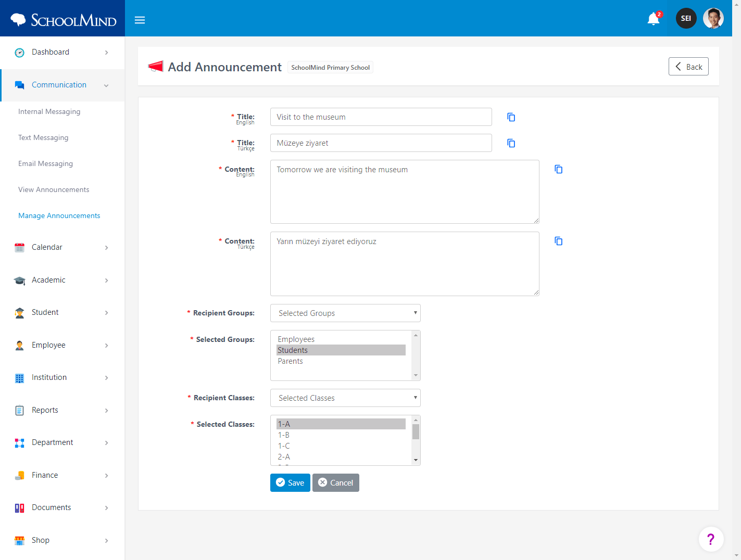Click the Student sidebar icon
741x560 pixels.
click(19, 313)
